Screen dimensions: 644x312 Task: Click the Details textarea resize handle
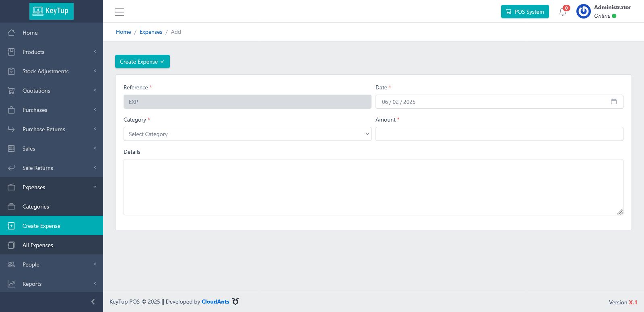pyautogui.click(x=620, y=212)
